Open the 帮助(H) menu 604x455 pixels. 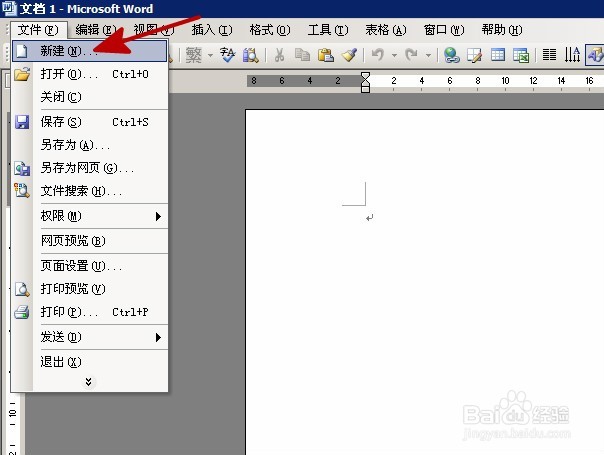coord(502,30)
